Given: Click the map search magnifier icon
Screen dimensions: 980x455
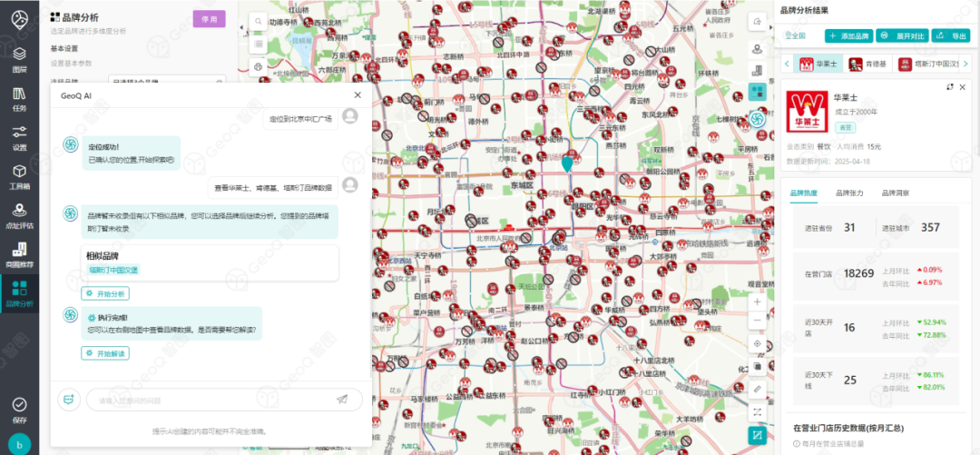Looking at the screenshot, I should [x=259, y=22].
